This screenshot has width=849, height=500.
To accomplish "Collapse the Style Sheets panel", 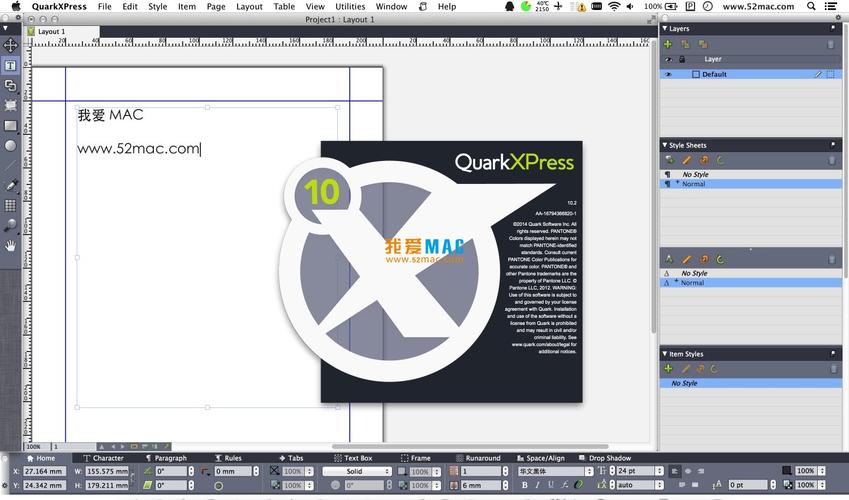I will (665, 145).
